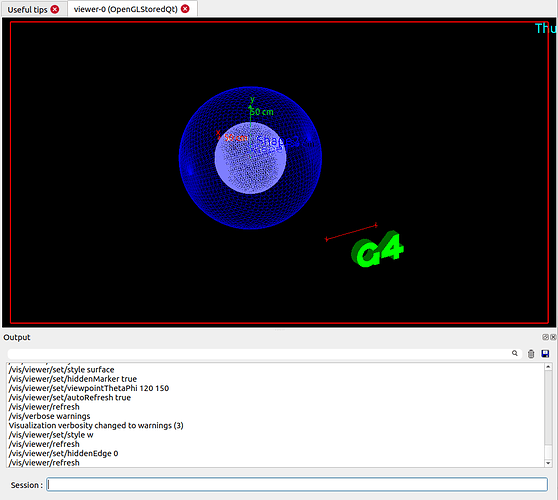The image size is (558, 500).
Task: Click the Output panel title
Action: point(17,337)
